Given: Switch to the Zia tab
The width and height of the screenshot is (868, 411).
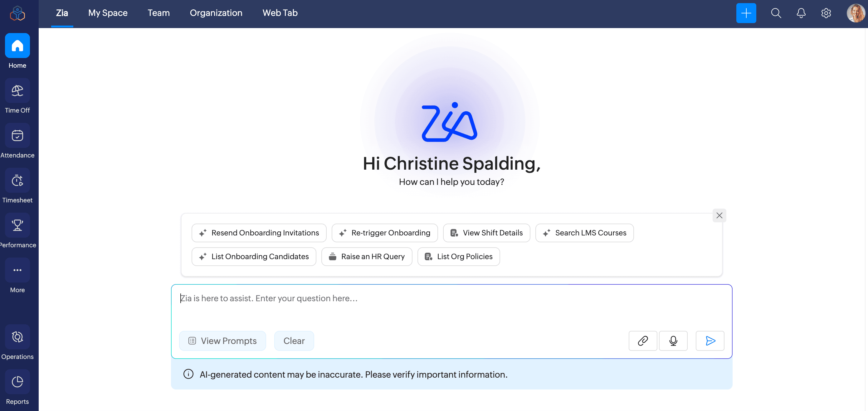Looking at the screenshot, I should pos(62,13).
